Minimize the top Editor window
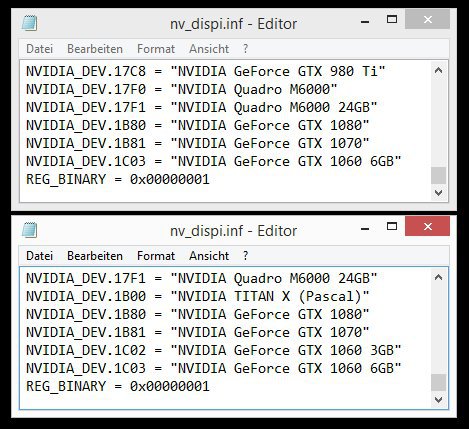469x429 pixels. [365, 22]
